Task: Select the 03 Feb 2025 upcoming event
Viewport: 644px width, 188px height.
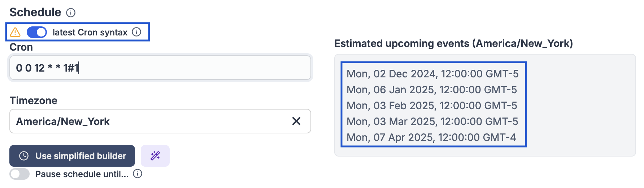Action: (x=432, y=106)
